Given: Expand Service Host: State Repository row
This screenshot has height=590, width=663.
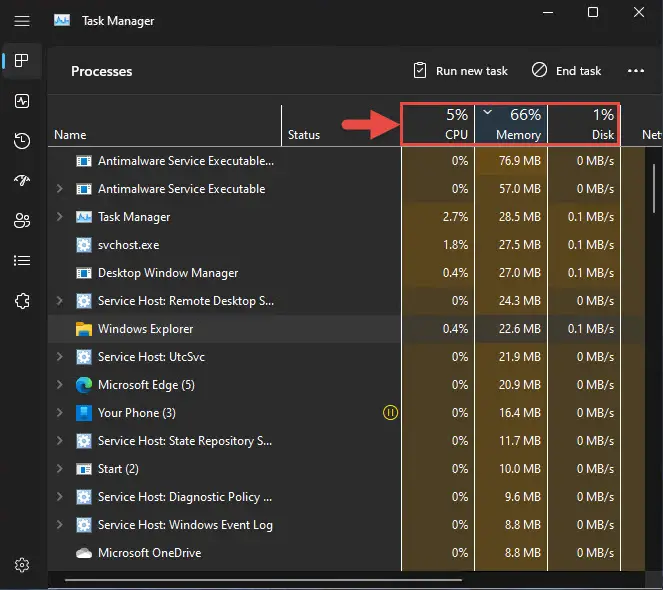Looking at the screenshot, I should [x=60, y=441].
